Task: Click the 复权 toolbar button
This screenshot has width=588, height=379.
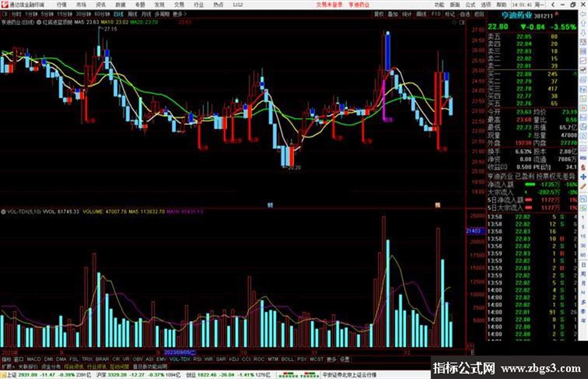Action: (379, 14)
